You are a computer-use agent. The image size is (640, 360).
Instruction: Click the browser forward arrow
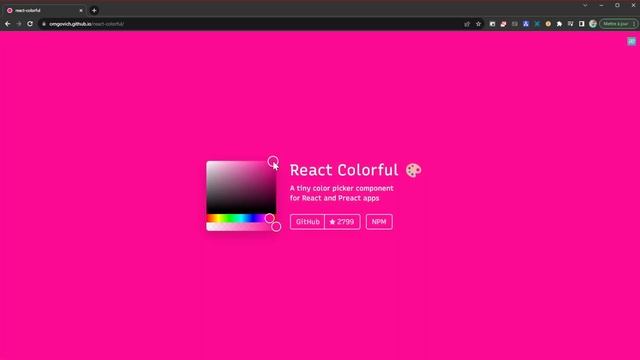[x=19, y=24]
